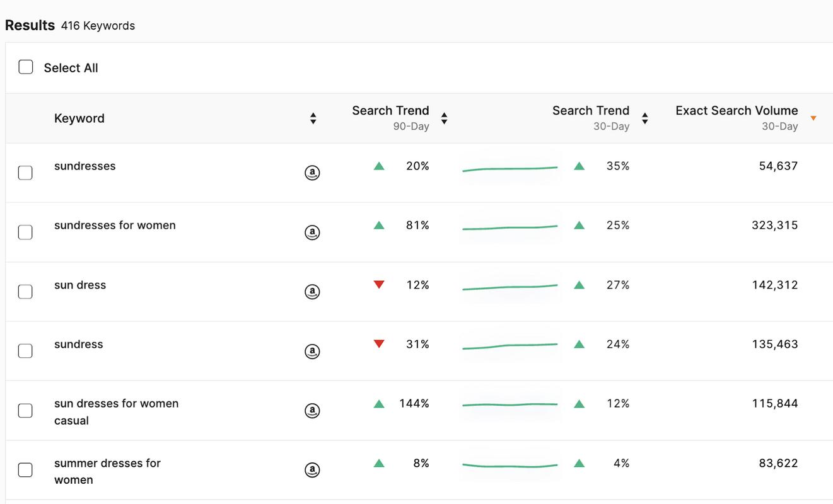Tick checkbox for summer dresses for women
Viewport: 833px width, 504px height.
click(25, 470)
